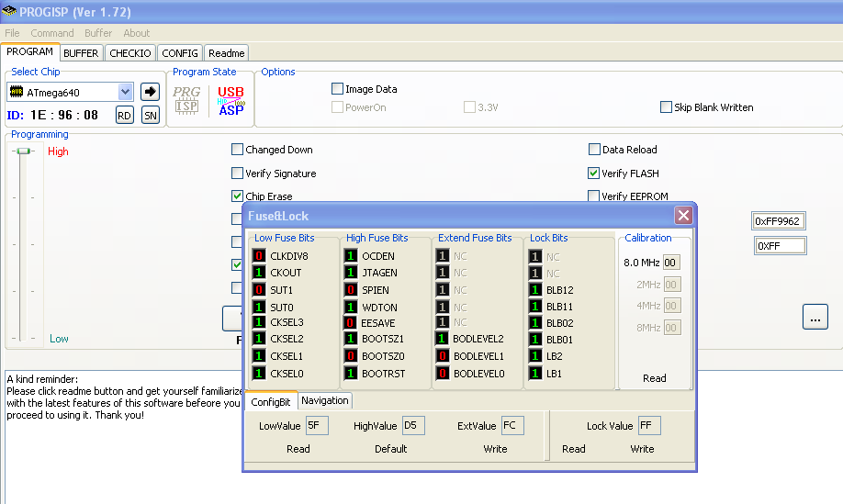Click the PRG ISP program state icon
The image size is (843, 504).
pyautogui.click(x=186, y=100)
